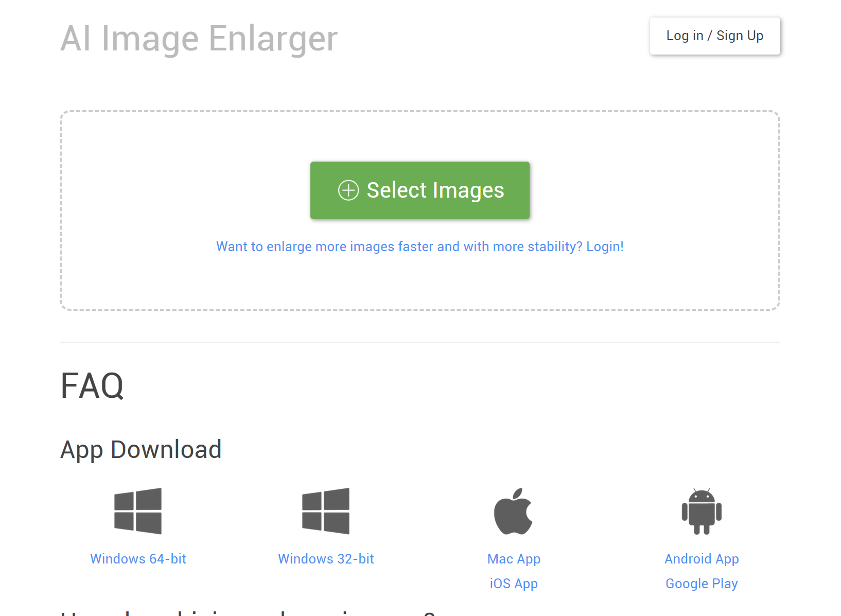Image resolution: width=841 pixels, height=616 pixels.
Task: Click the stability message above the drop zone
Action: pyautogui.click(x=419, y=246)
